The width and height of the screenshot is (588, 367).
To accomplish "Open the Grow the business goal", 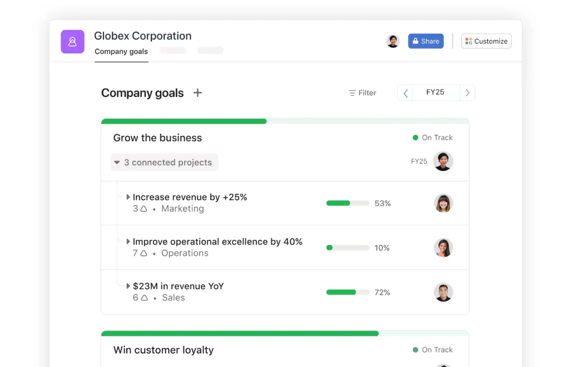I will [x=157, y=138].
